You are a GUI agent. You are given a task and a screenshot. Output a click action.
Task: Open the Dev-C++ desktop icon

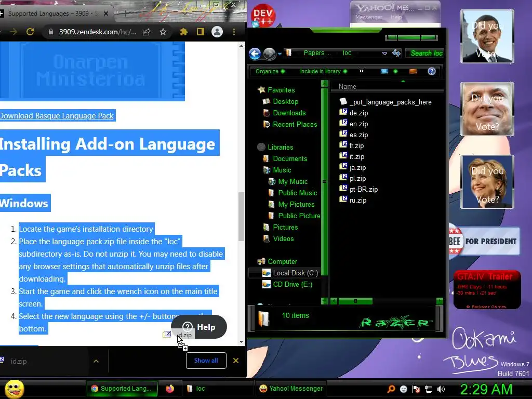coord(263,15)
